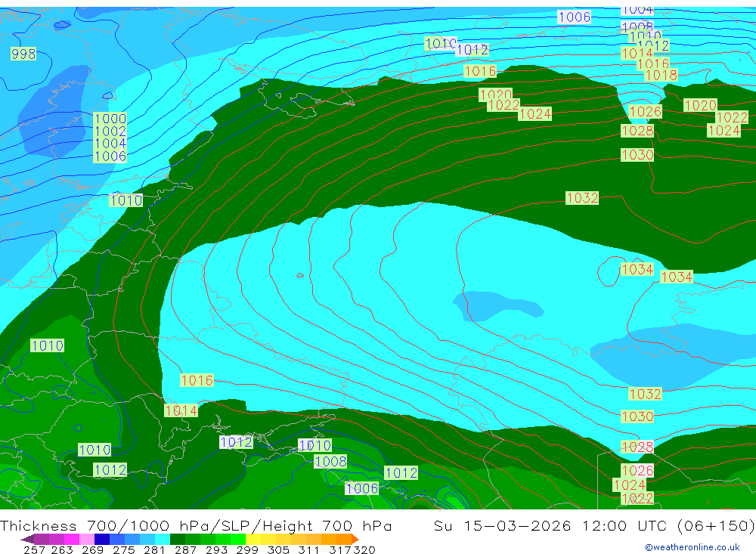Click the 1006 label directly beneath 1004
756x554 pixels.
click(110, 156)
